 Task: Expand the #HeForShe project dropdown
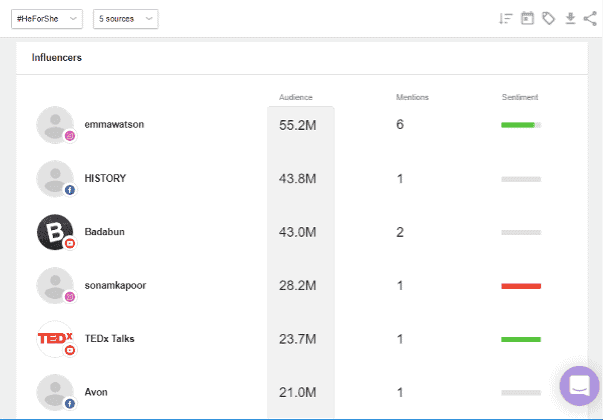(x=46, y=19)
